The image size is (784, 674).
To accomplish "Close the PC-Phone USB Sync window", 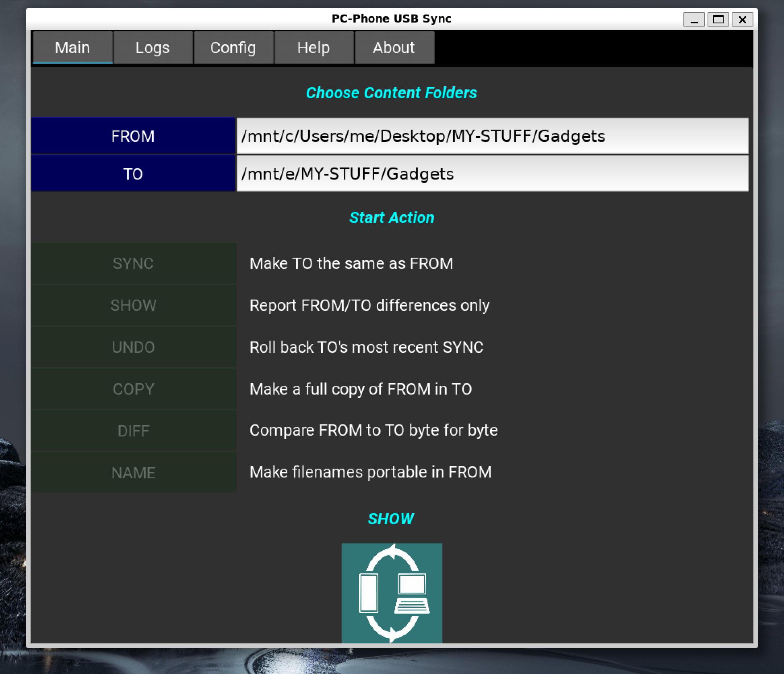I will 742,19.
